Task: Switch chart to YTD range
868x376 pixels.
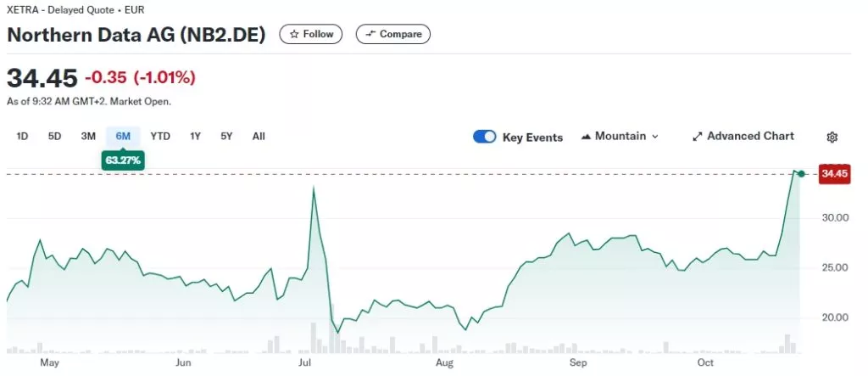Action: [160, 137]
